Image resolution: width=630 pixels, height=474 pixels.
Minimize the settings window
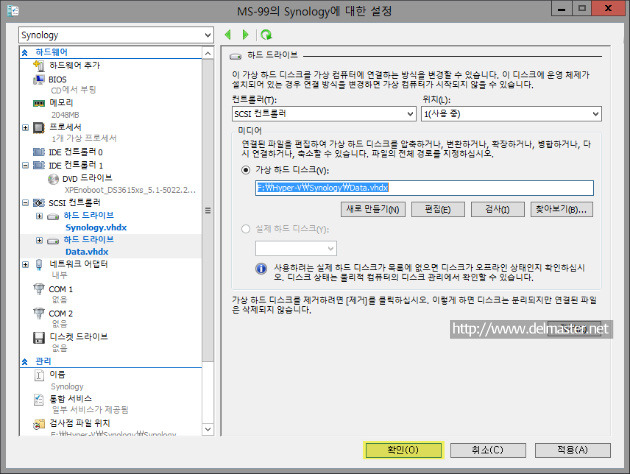pyautogui.click(x=561, y=9)
